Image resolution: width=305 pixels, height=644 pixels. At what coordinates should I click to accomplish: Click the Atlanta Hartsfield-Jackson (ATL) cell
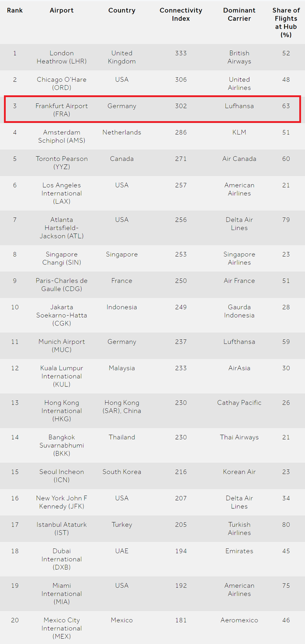coord(61,228)
